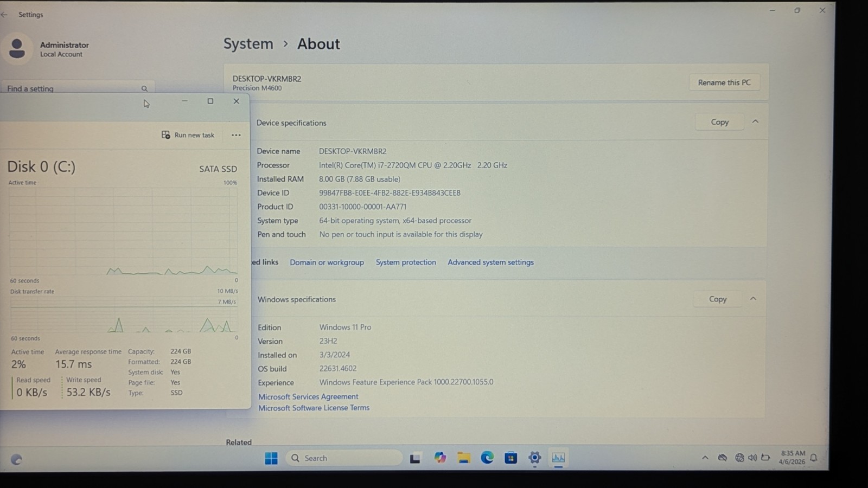Open Task Manager's three-dot more options menu
Image resolution: width=868 pixels, height=488 pixels.
click(236, 135)
